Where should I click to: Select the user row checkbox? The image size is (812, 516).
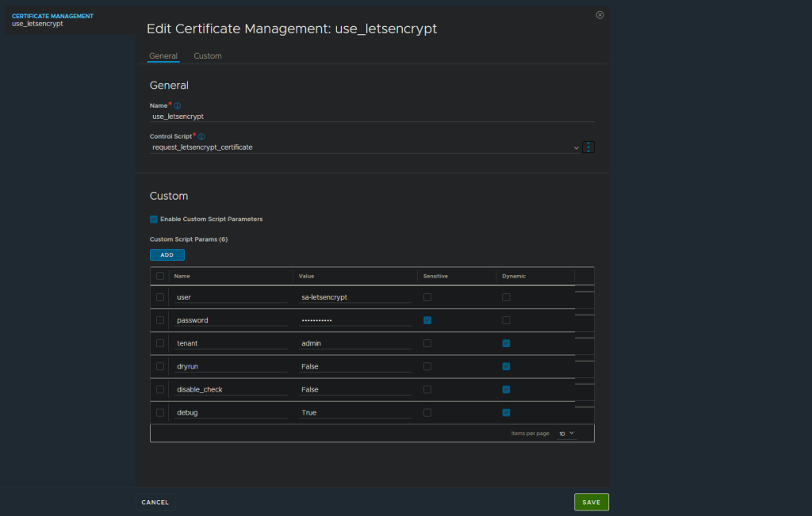160,297
